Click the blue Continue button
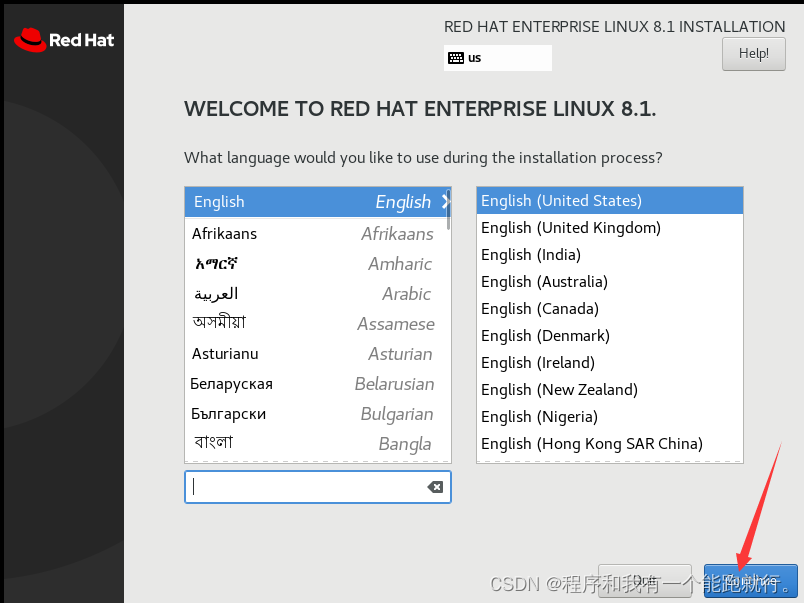Viewport: 804px width, 603px height. (750, 581)
